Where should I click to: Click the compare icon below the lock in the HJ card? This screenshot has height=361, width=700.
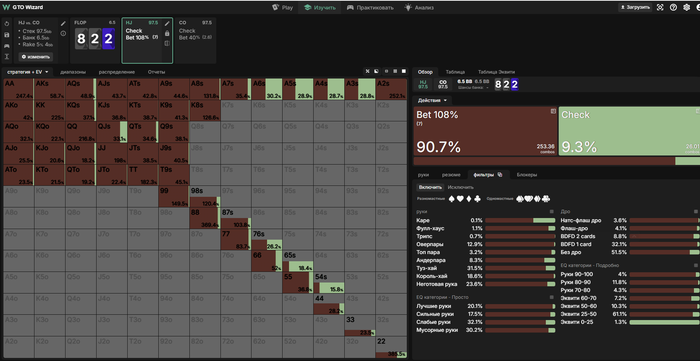click(x=167, y=44)
